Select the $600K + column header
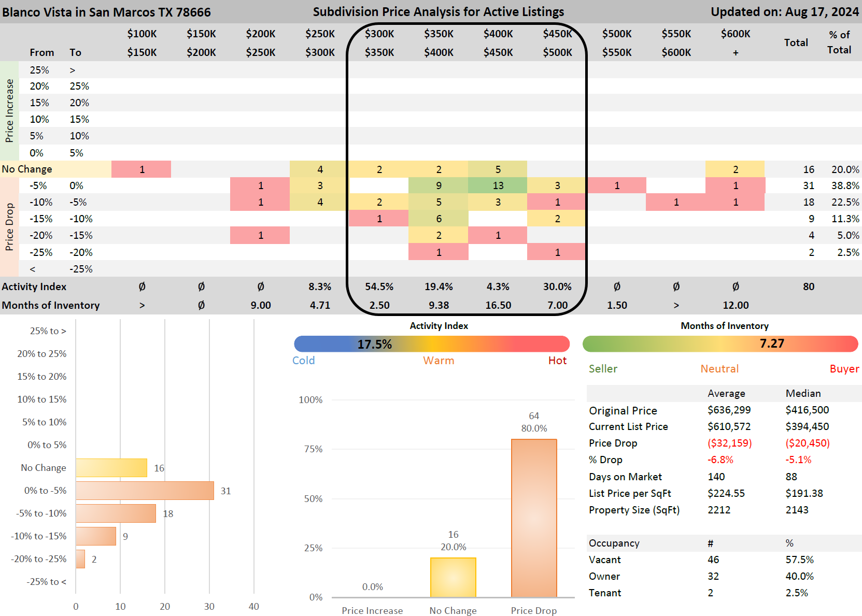 click(735, 42)
